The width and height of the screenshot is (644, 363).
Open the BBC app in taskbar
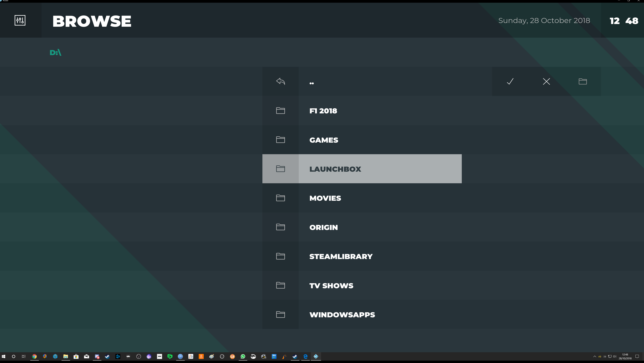coord(160,356)
